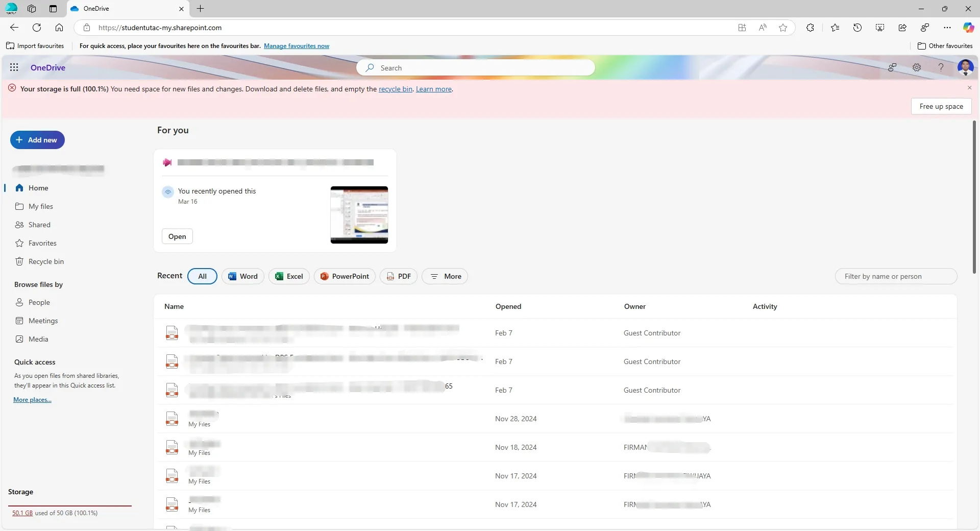The height and width of the screenshot is (531, 980).
Task: Click the Read aloud icon in address bar
Action: click(763, 28)
